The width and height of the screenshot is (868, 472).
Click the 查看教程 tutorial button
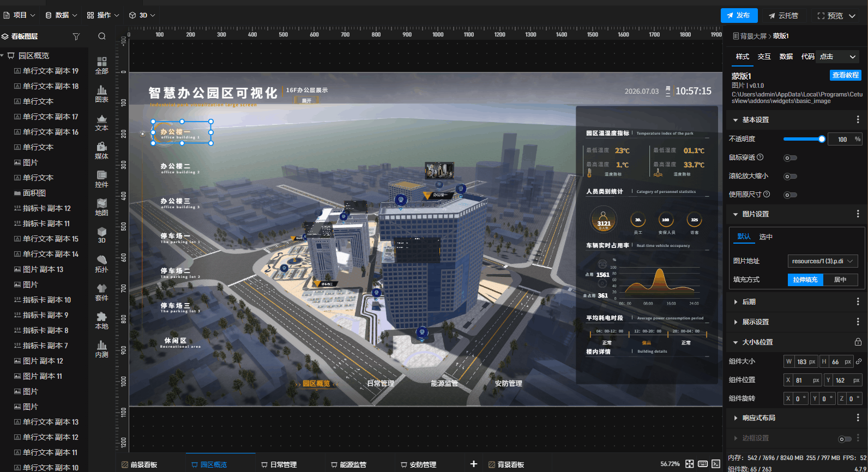846,75
